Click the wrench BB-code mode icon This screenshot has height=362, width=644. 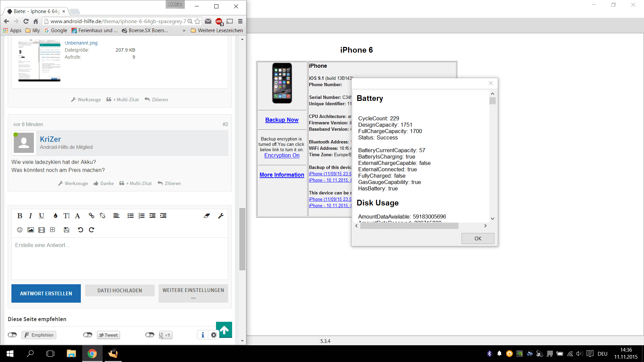[x=221, y=216]
